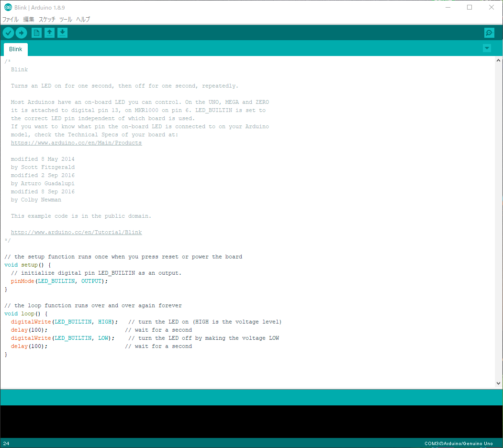Screen dimensions: 503x448
Task: Click the 'by Scott Fitzgerald' comment line
Action: [x=43, y=167]
